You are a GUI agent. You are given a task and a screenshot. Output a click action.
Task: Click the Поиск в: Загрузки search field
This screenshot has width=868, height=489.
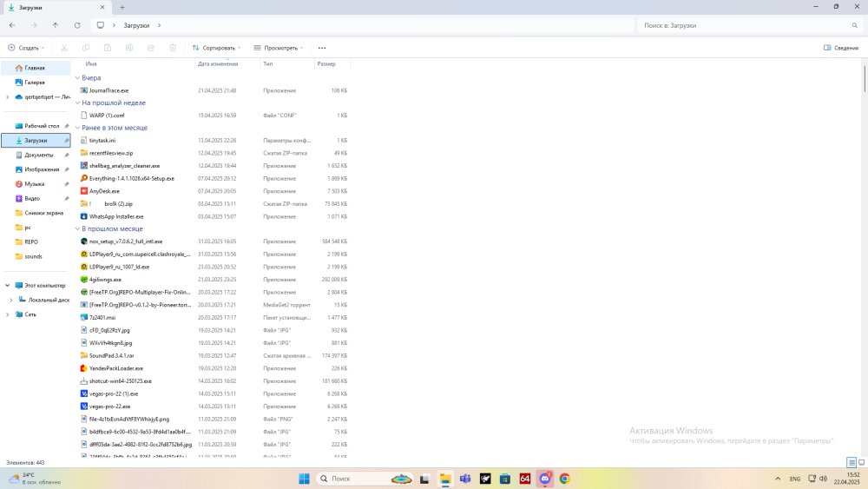click(x=750, y=25)
